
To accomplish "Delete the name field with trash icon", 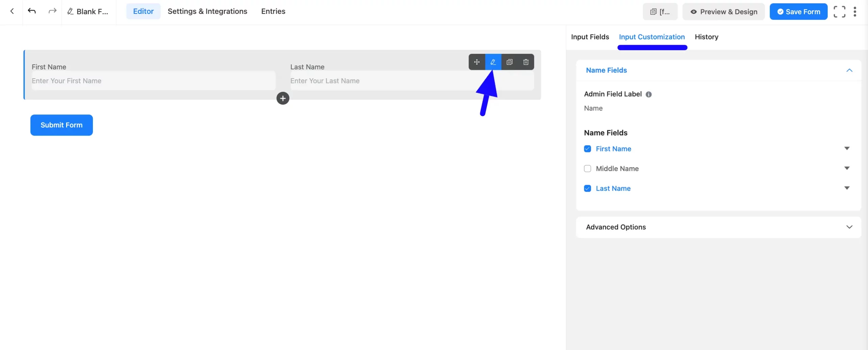I will pos(526,62).
